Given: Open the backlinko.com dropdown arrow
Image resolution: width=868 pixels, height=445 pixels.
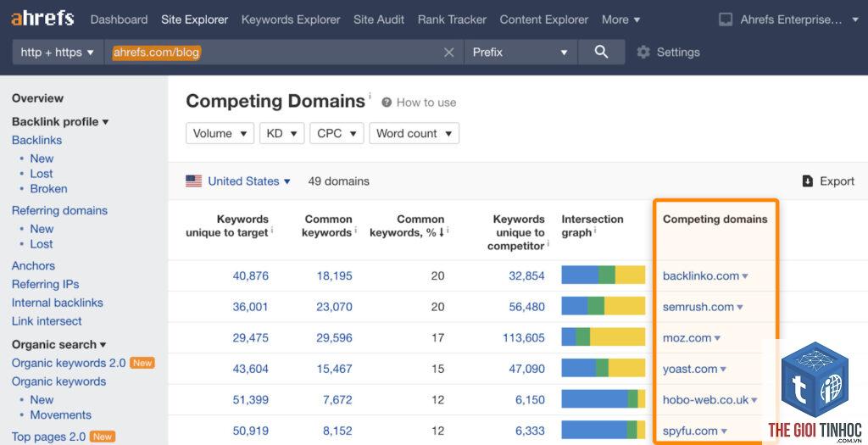Looking at the screenshot, I should point(745,276).
